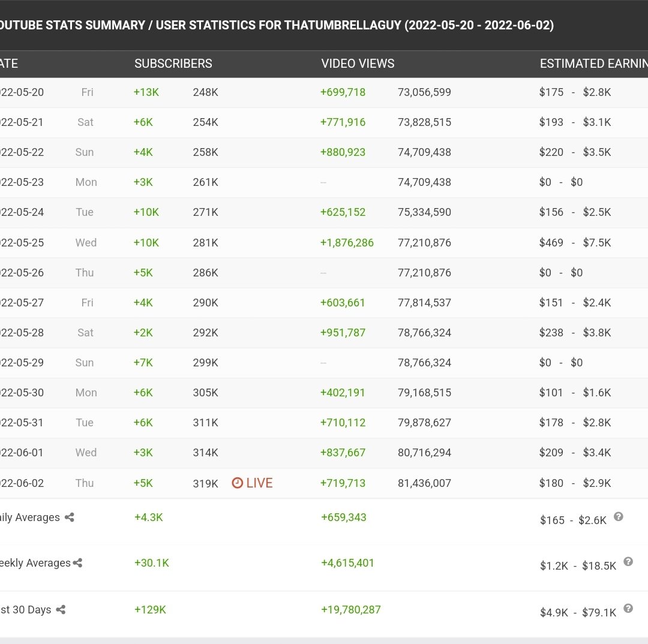The width and height of the screenshot is (648, 644).
Task: Select 261K subscriber total on Monday 05-23
Action: pos(205,182)
